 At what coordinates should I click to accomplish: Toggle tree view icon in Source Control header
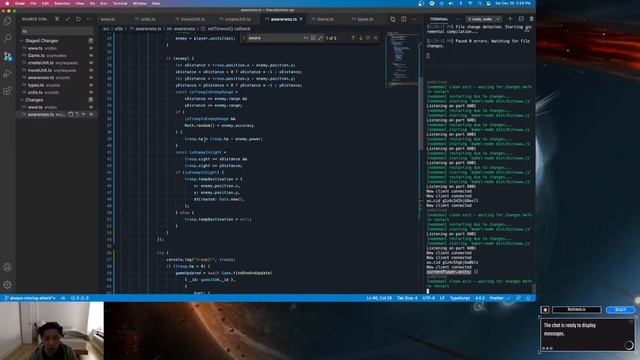tap(57, 19)
